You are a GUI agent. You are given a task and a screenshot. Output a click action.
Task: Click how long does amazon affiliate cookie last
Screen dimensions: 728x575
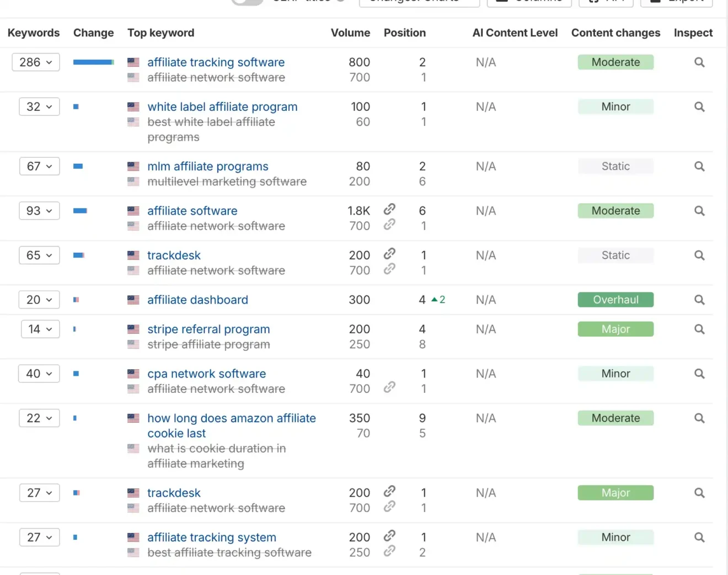coord(232,426)
